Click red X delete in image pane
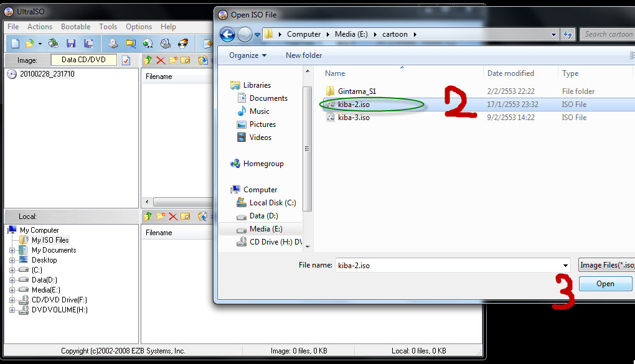Image resolution: width=635 pixels, height=364 pixels. (161, 60)
